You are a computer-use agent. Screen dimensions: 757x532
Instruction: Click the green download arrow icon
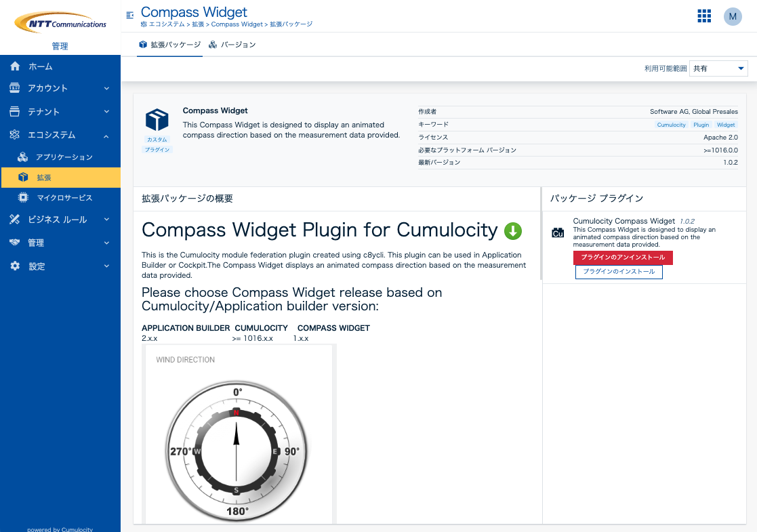tap(513, 231)
